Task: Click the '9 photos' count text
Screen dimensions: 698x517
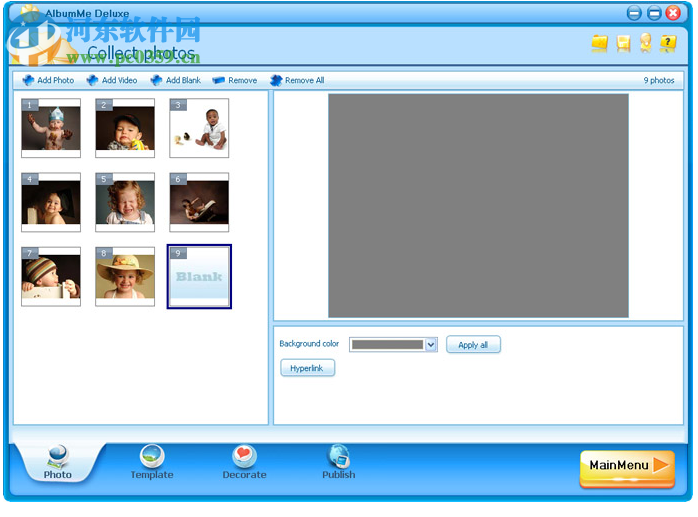Action: 658,81
